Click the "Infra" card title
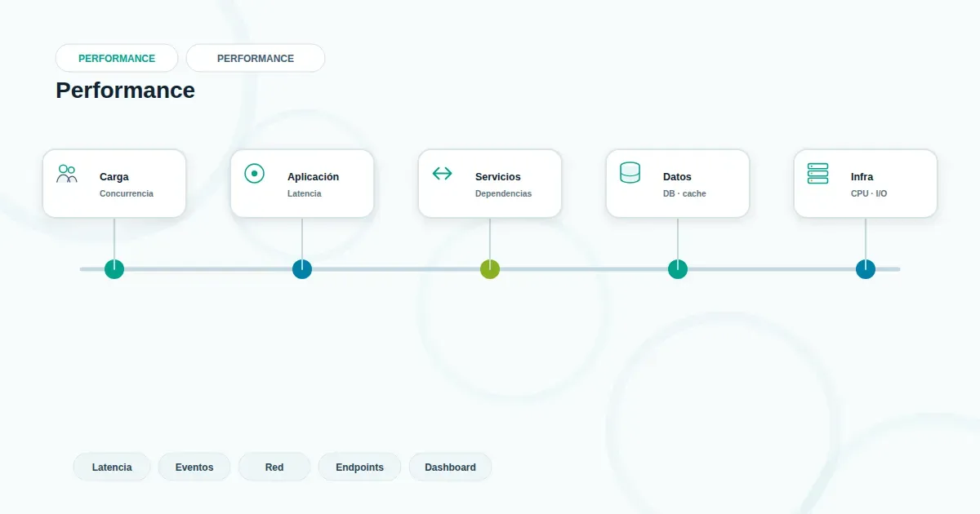The width and height of the screenshot is (980, 514). pos(862,177)
